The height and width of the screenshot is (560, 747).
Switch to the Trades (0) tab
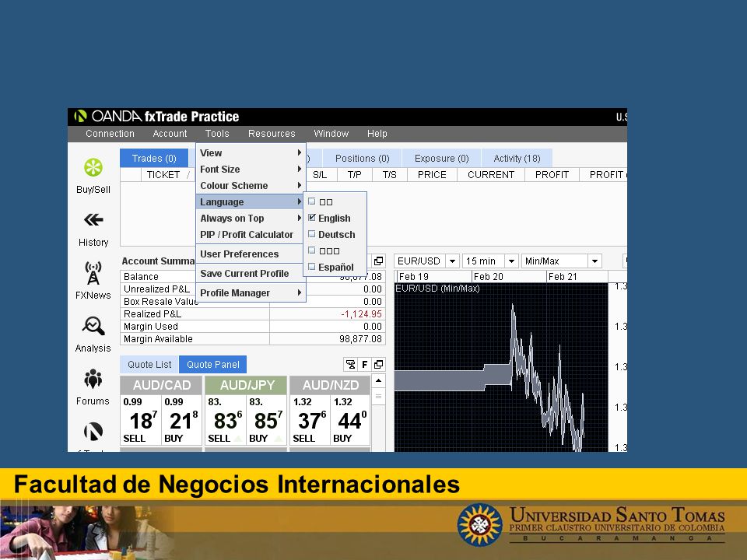154,158
